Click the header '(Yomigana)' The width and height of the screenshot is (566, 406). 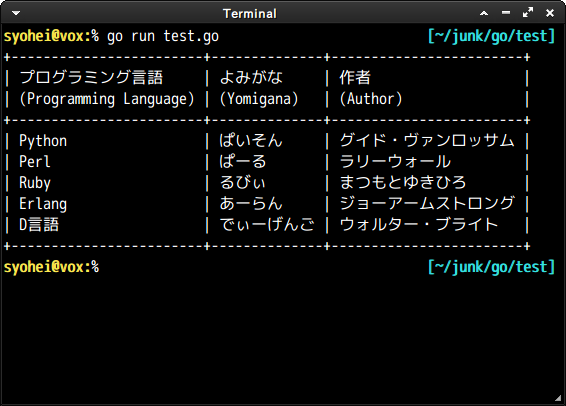(x=259, y=99)
